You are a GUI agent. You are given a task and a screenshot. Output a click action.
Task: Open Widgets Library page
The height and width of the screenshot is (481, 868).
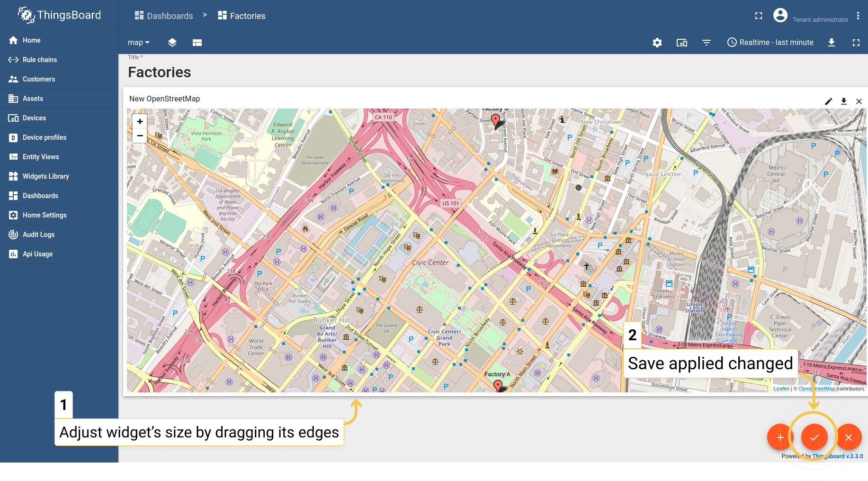coord(59,176)
